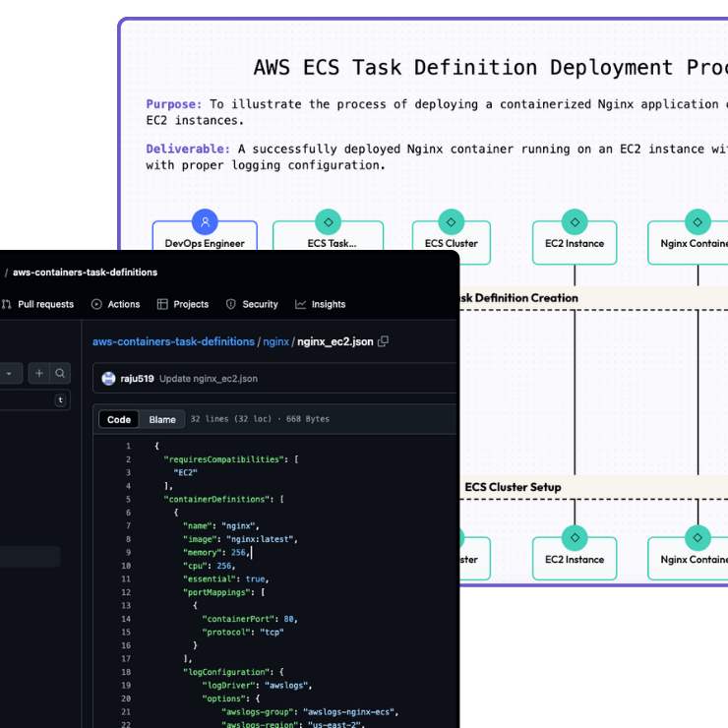Click the raju519 author link

[137, 379]
